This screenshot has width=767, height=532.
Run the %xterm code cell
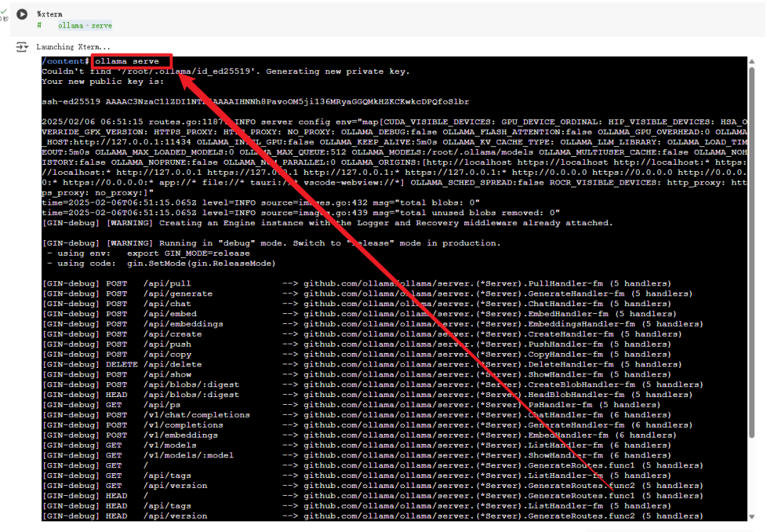pyautogui.click(x=22, y=14)
